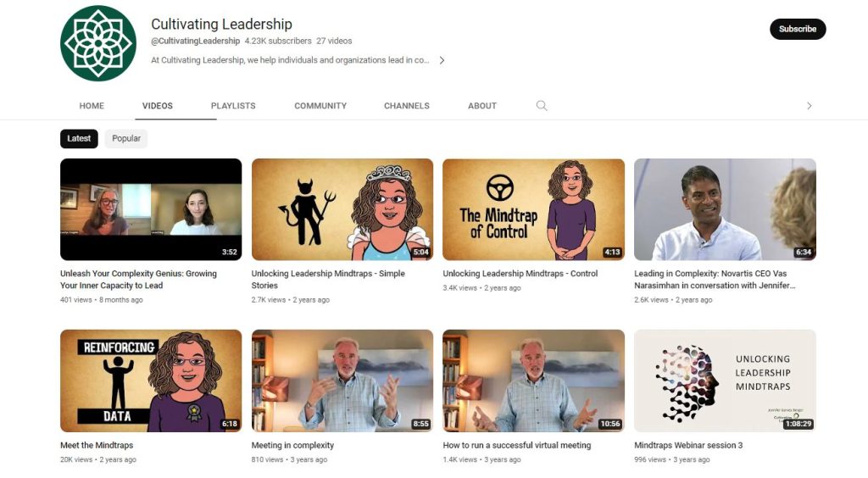
Task: Click 401 views 8 months ago text
Action: [x=102, y=300]
